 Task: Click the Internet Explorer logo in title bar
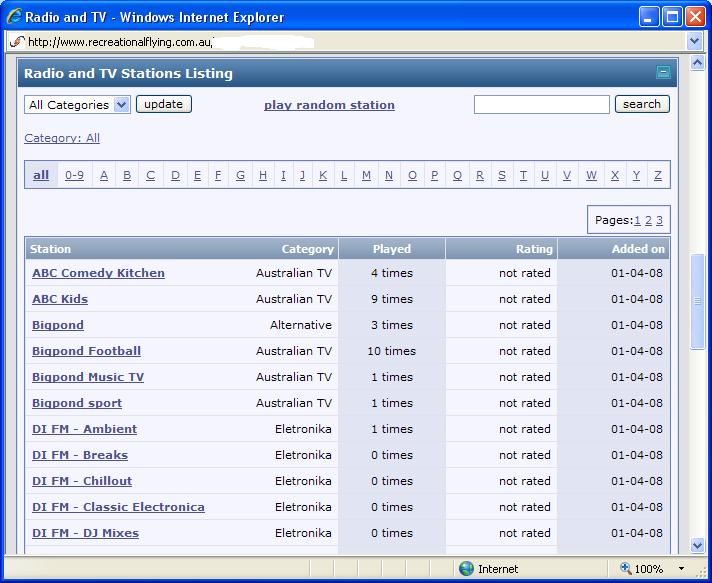(14, 17)
